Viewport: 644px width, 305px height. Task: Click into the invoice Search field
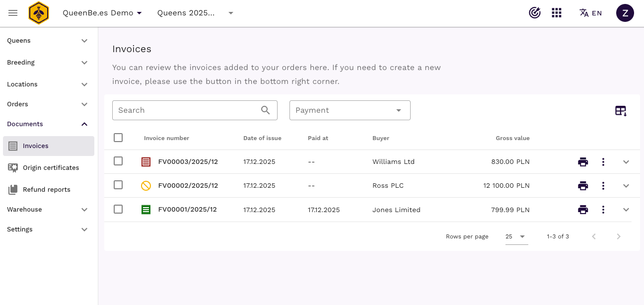(186, 110)
